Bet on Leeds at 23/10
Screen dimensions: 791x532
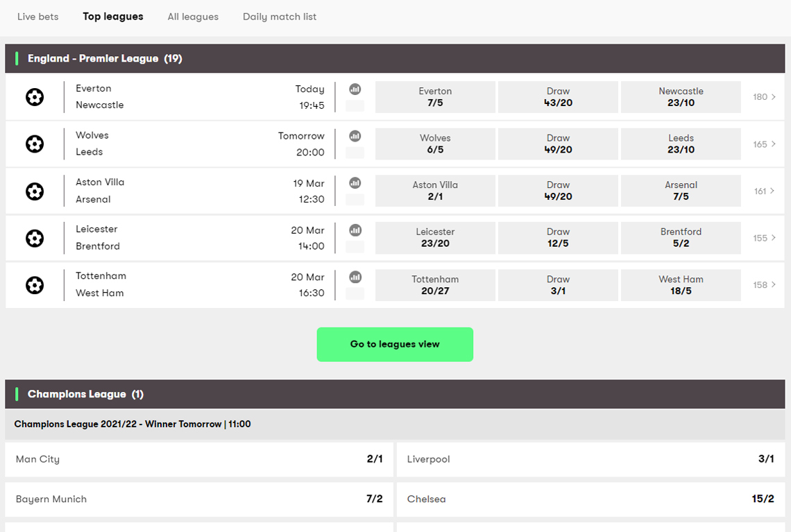(681, 144)
